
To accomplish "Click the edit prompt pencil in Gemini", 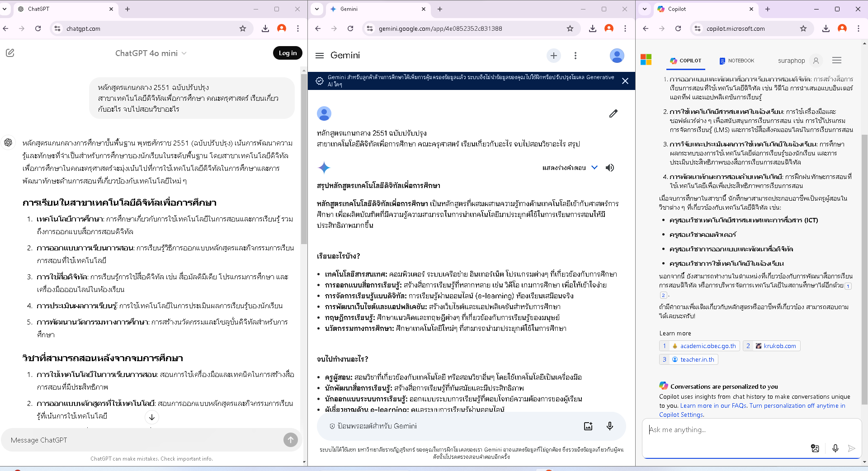I will click(613, 113).
